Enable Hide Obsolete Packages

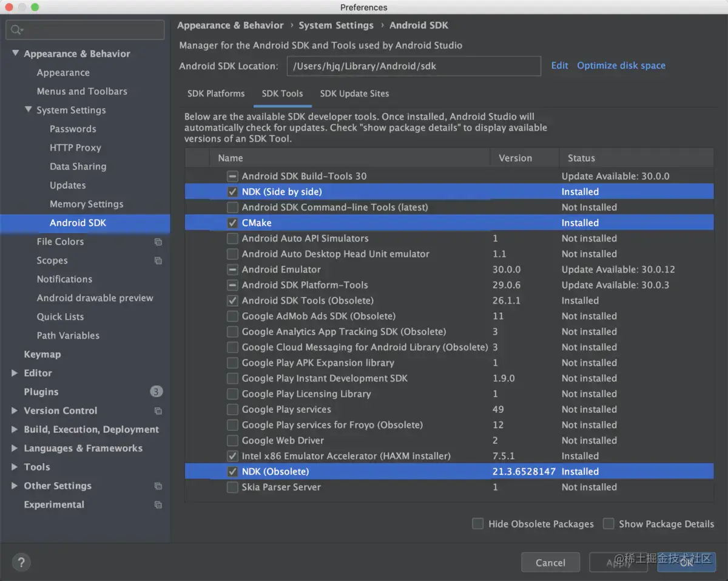point(478,523)
